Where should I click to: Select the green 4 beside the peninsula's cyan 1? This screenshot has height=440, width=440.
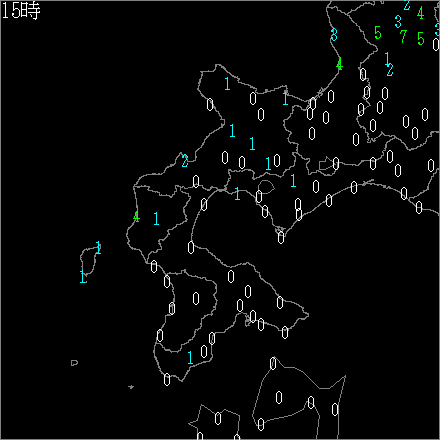pyautogui.click(x=136, y=216)
